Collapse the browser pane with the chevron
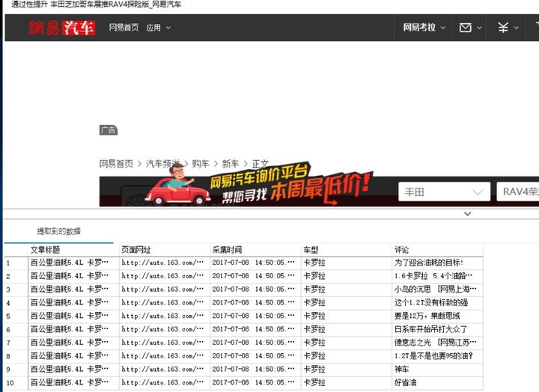 tap(467, 214)
